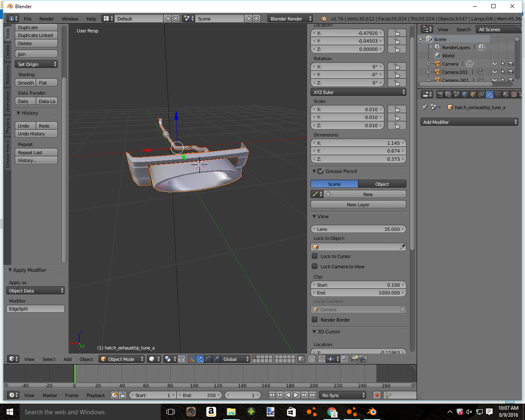Open the Object Mode selector
The width and height of the screenshot is (525, 420).
point(122,359)
